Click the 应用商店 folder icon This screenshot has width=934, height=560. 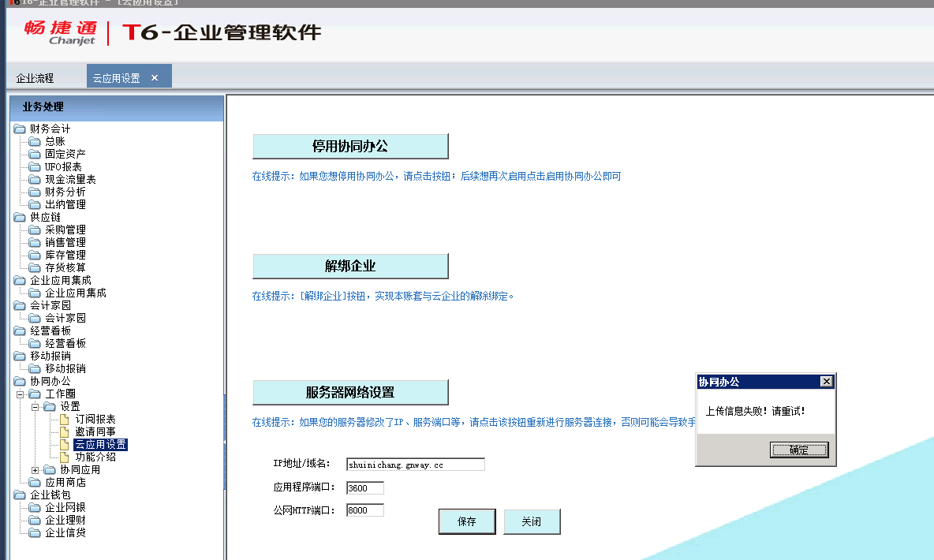(x=35, y=482)
